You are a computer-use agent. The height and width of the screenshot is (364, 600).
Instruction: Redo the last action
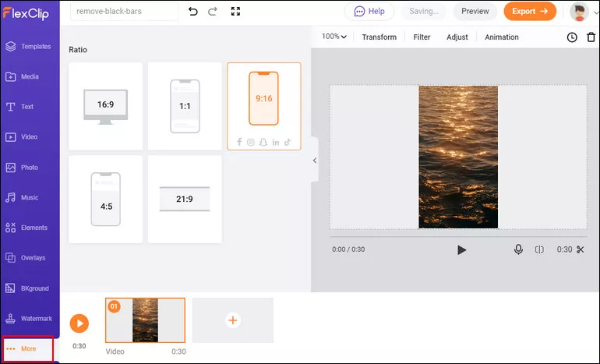click(213, 12)
